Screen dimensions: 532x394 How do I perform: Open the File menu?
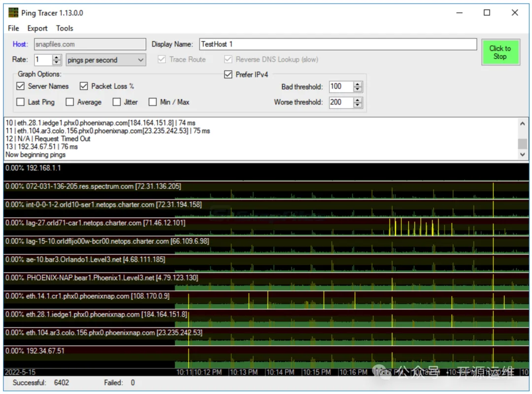click(13, 28)
